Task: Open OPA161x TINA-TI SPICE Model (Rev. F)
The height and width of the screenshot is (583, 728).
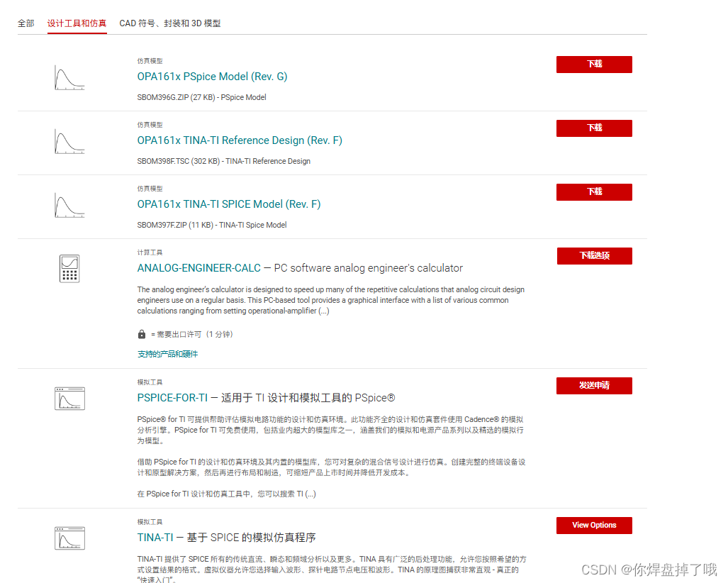Action: pos(229,204)
